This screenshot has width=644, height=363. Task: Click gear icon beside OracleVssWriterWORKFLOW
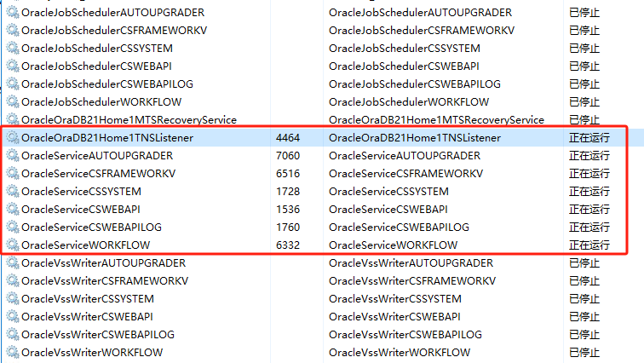(13, 352)
